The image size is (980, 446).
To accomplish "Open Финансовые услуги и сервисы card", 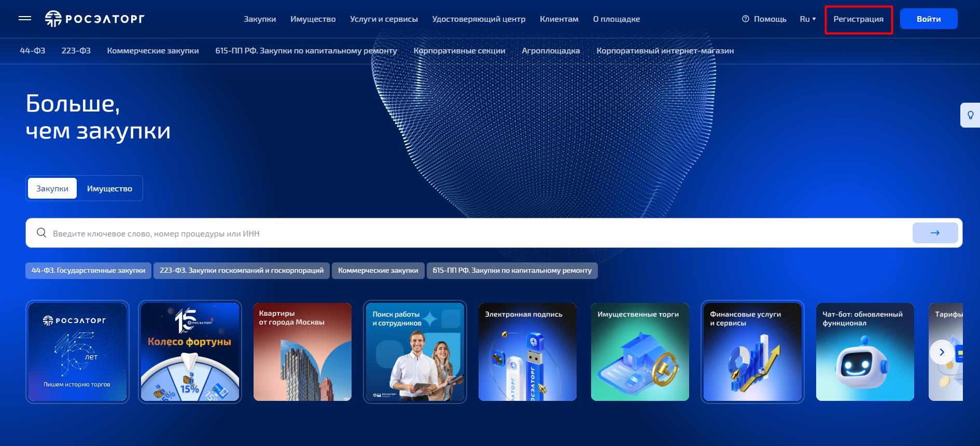I will point(752,352).
